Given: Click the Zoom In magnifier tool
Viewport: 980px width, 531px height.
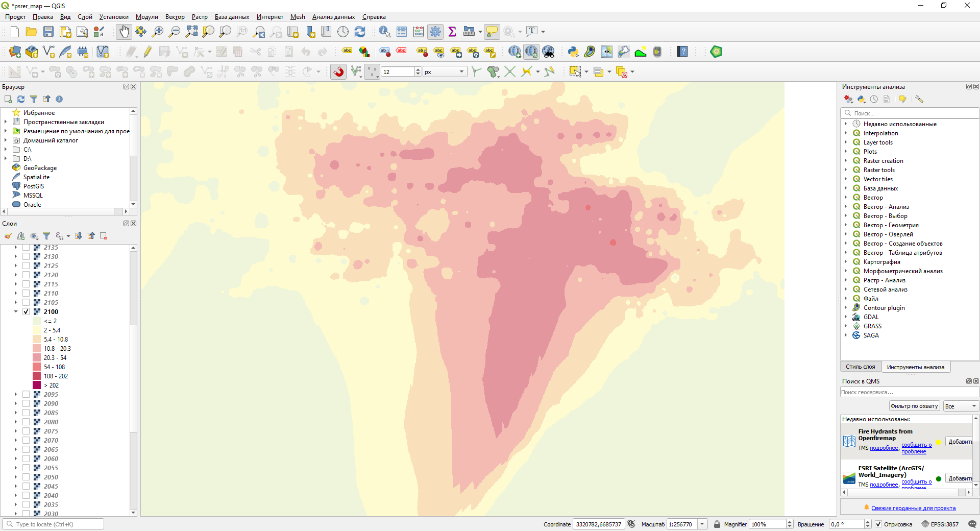Looking at the screenshot, I should tap(158, 32).
